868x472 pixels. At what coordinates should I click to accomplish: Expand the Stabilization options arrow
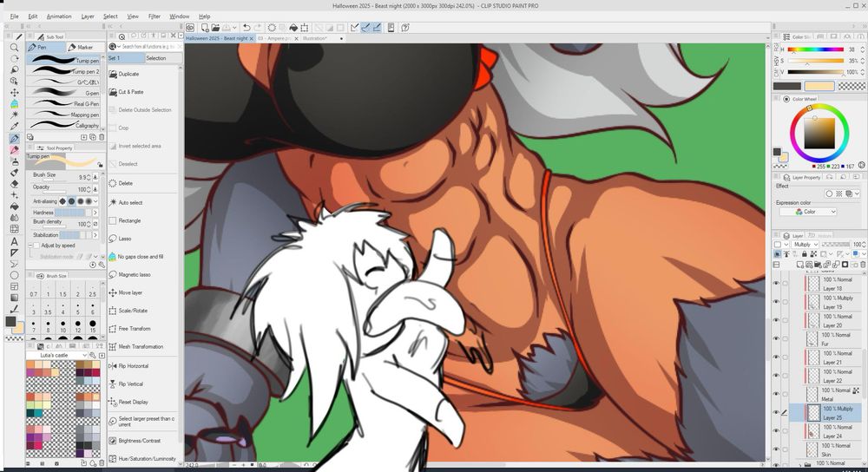point(95,235)
